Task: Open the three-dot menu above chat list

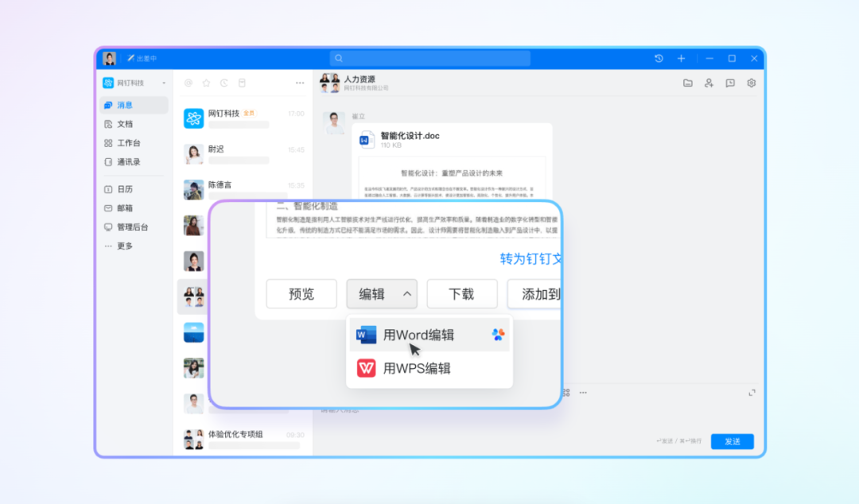Action: [x=300, y=83]
